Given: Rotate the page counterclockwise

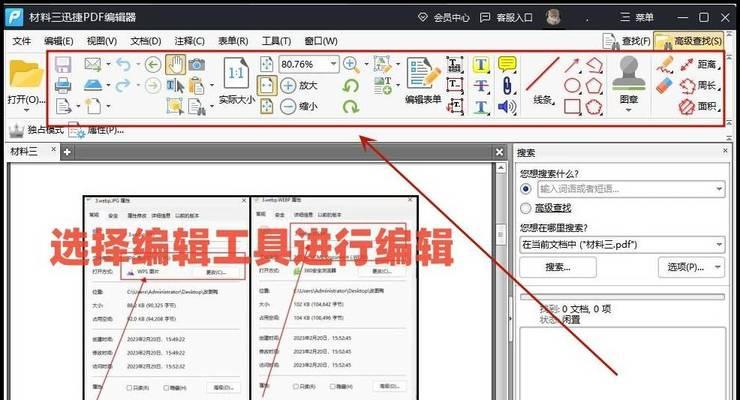Looking at the screenshot, I should click(x=351, y=85).
